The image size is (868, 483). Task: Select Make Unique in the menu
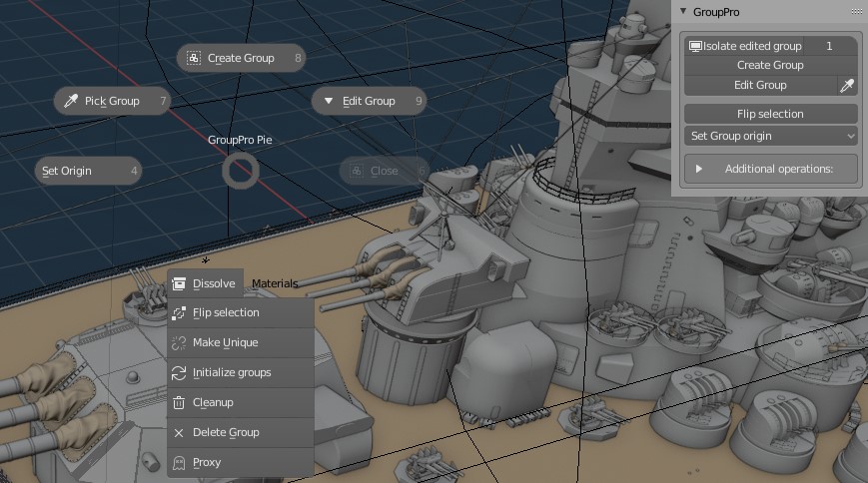pos(241,343)
